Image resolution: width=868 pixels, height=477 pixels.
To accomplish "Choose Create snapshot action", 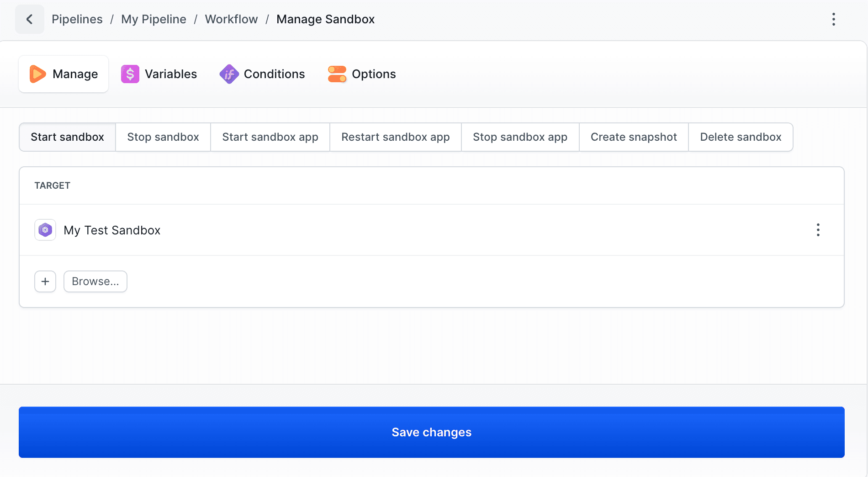I will (634, 137).
